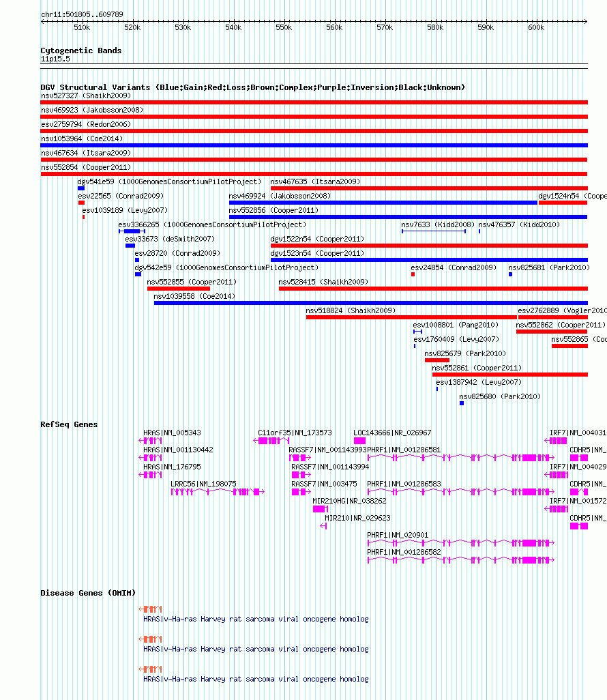The image size is (607, 700).
Task: Click the esv28720 (Conrad2009) label
Action: point(177,253)
